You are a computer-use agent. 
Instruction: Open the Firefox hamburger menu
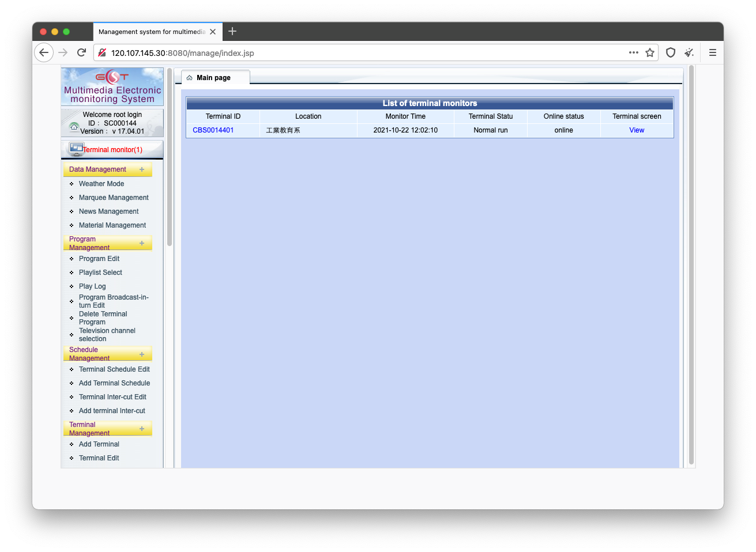[713, 52]
